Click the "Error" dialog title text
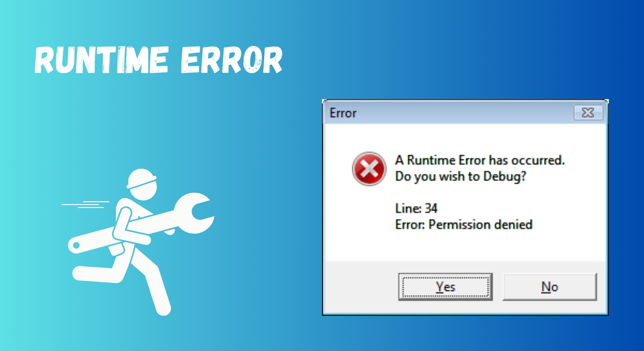Viewport: 644px width, 351px height. (343, 113)
